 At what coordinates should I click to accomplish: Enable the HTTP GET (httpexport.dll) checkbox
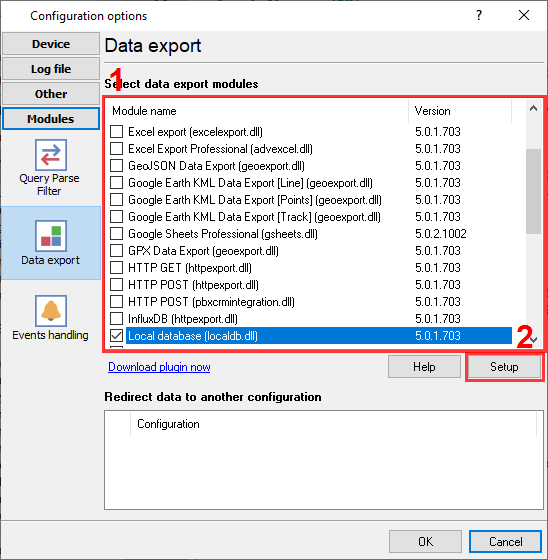click(x=116, y=268)
